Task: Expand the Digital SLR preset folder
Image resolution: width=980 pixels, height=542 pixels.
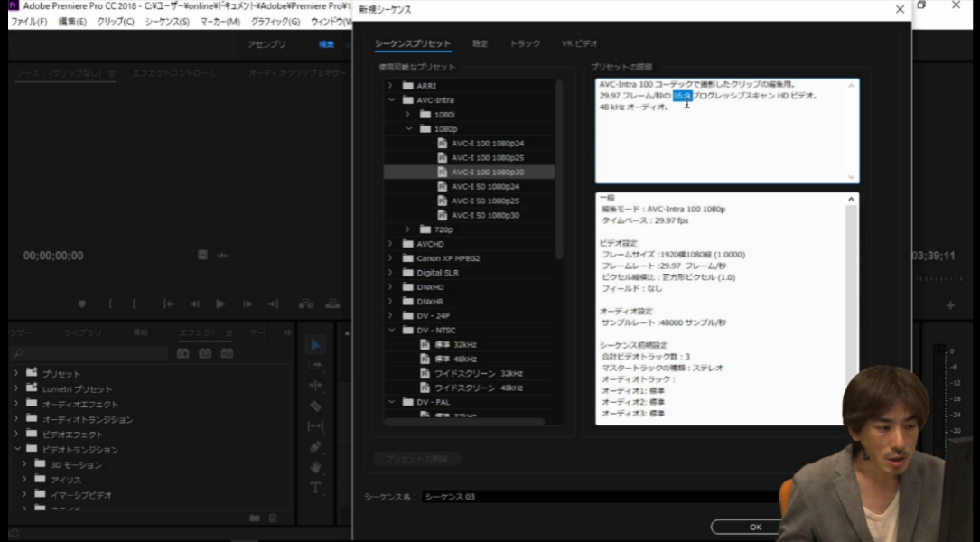Action: tap(391, 272)
